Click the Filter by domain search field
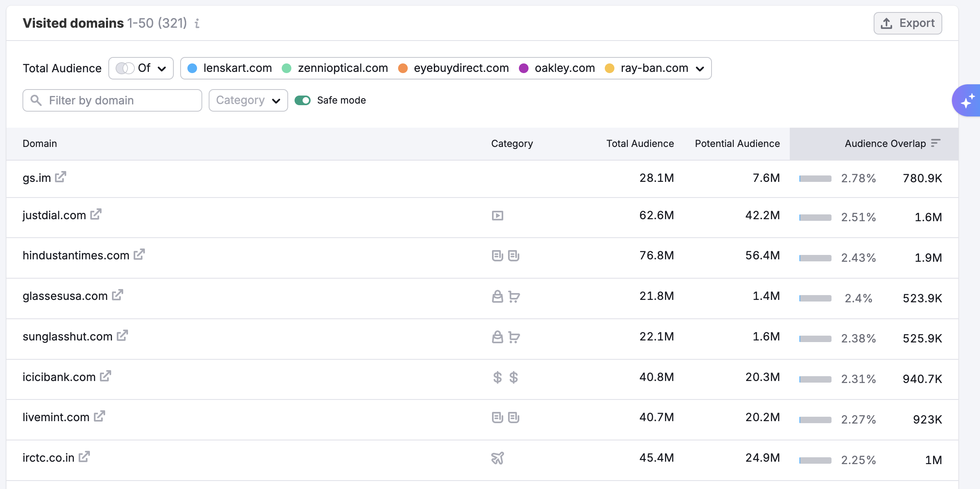 point(112,100)
